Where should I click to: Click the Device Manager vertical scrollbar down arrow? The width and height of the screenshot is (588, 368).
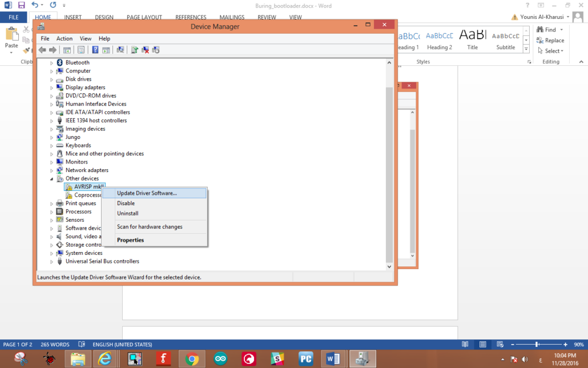coord(389,267)
